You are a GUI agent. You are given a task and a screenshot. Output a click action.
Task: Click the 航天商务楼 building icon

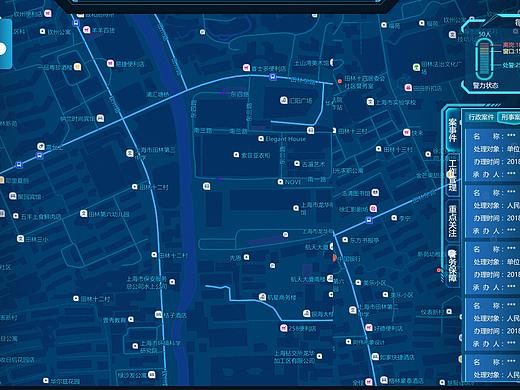pyautogui.click(x=262, y=297)
